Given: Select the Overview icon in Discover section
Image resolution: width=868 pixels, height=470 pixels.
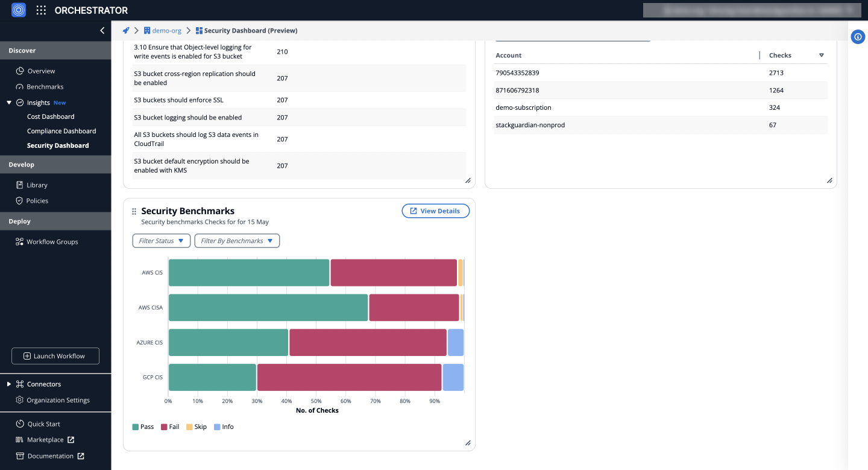Looking at the screenshot, I should (19, 71).
